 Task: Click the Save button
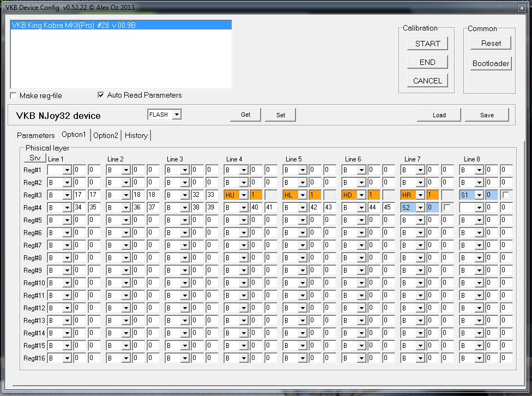click(487, 115)
